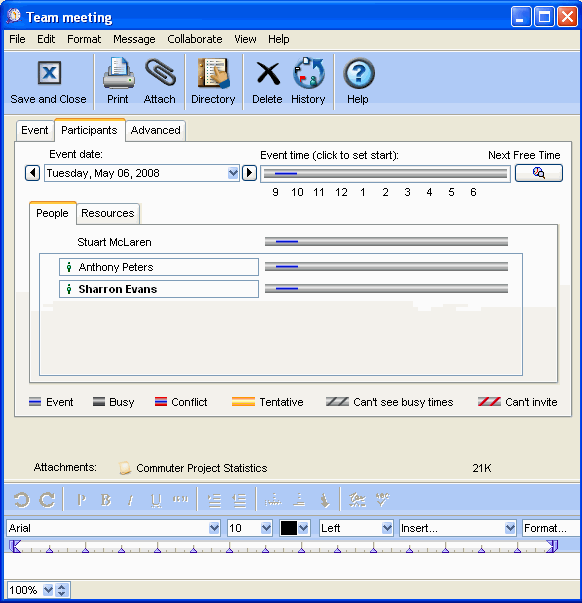
Task: Expand font size 10 dropdown
Action: [x=266, y=528]
